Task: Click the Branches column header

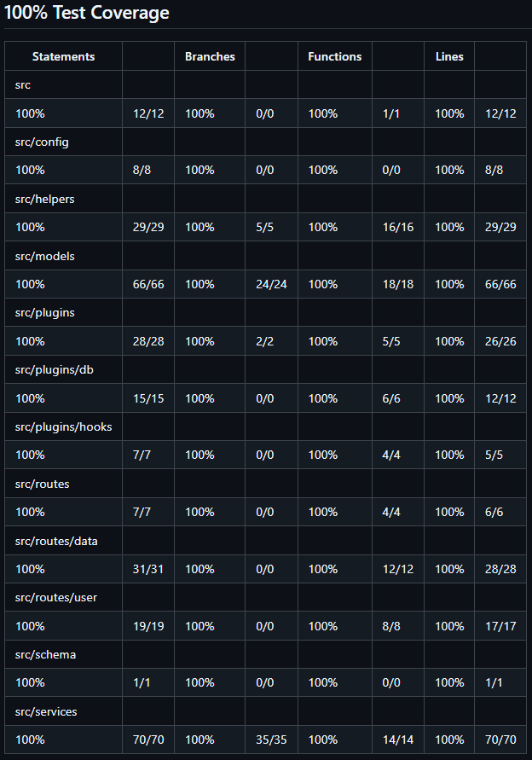Action: [x=210, y=57]
